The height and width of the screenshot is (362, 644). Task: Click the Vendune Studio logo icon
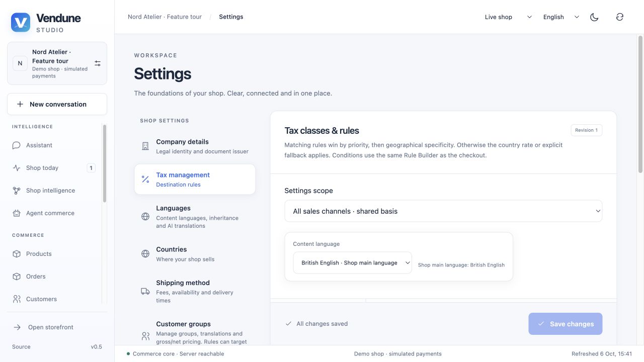click(21, 22)
